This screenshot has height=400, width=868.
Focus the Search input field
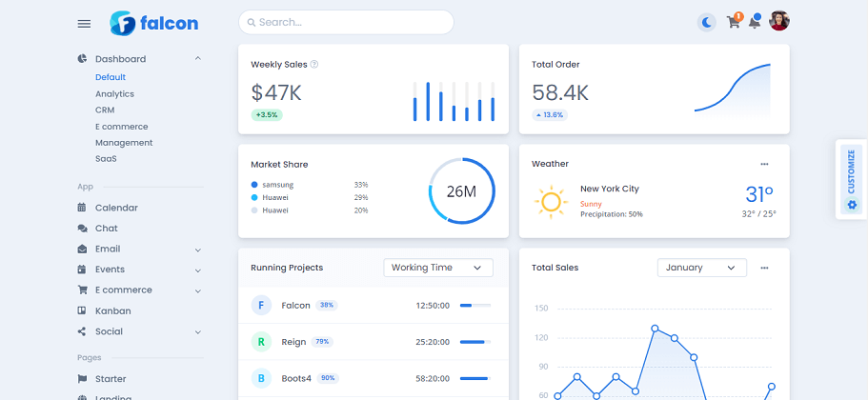[346, 22]
